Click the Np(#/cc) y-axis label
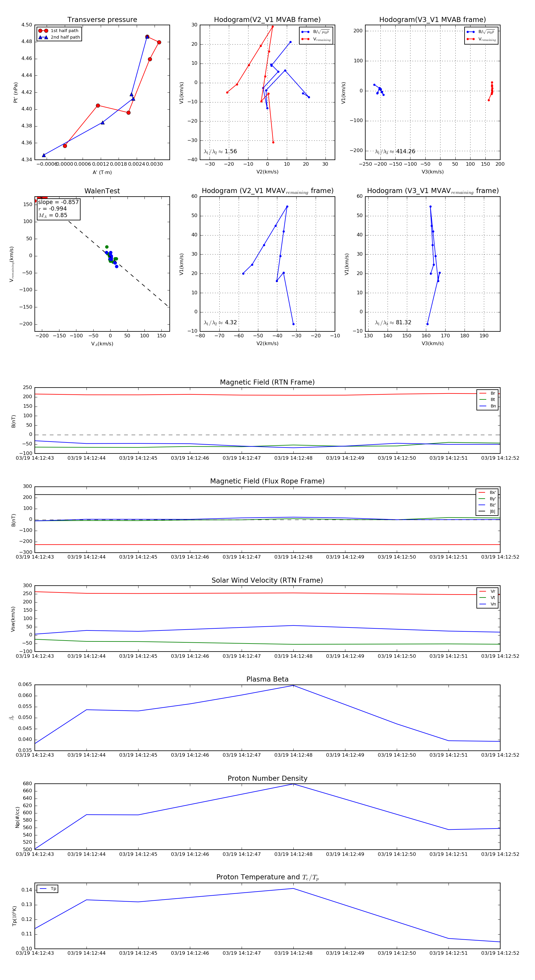Image resolution: width=535 pixels, height=980 pixels. [x=17, y=818]
